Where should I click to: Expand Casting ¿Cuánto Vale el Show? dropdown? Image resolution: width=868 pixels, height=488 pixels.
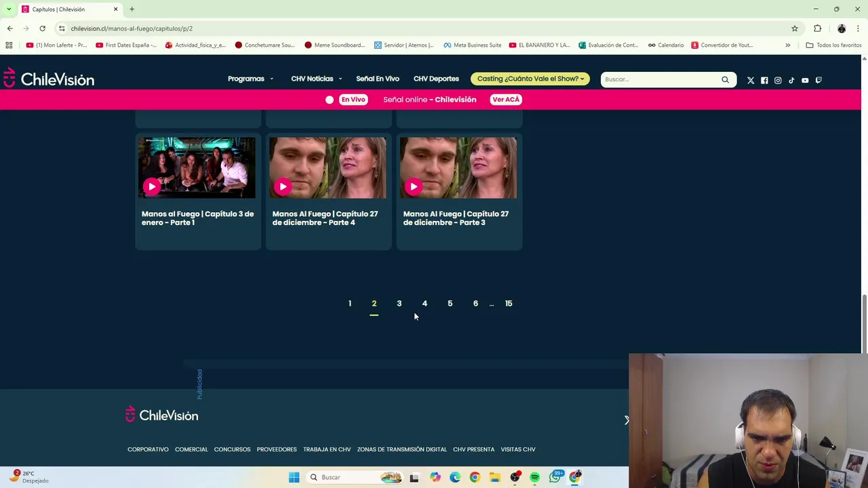pyautogui.click(x=530, y=79)
